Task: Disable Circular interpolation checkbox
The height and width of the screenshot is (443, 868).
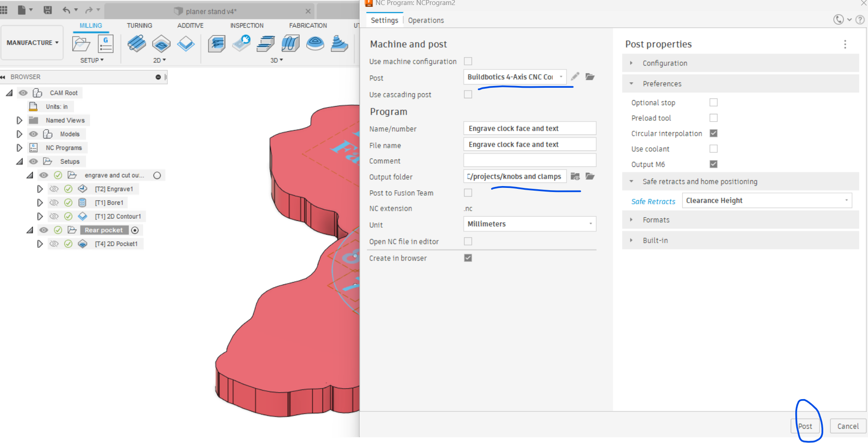Action: (714, 133)
